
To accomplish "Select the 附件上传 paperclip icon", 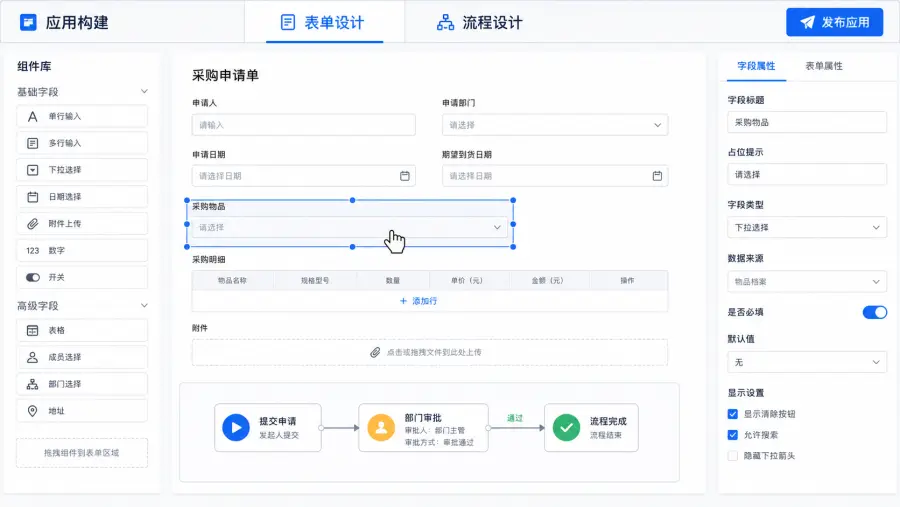I will point(33,224).
